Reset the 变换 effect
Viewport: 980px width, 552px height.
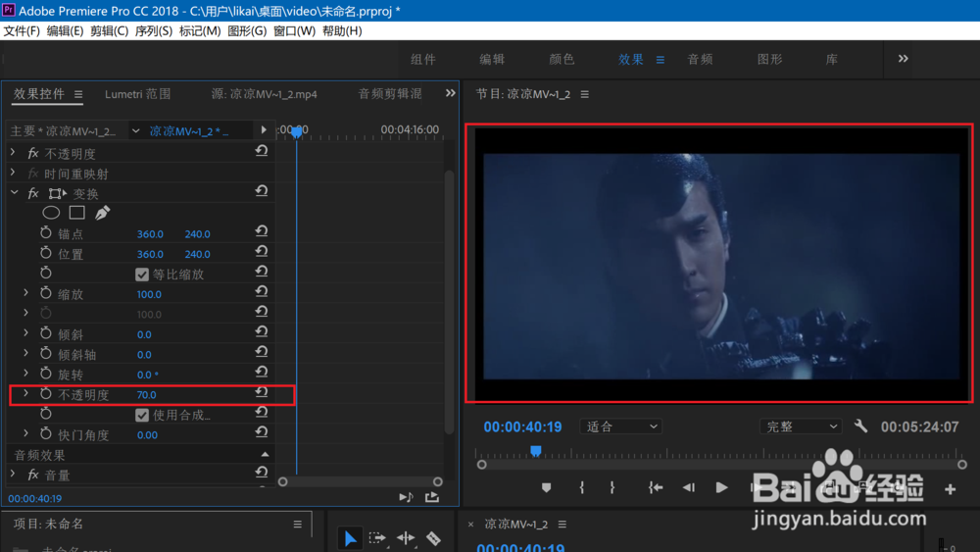tap(262, 192)
